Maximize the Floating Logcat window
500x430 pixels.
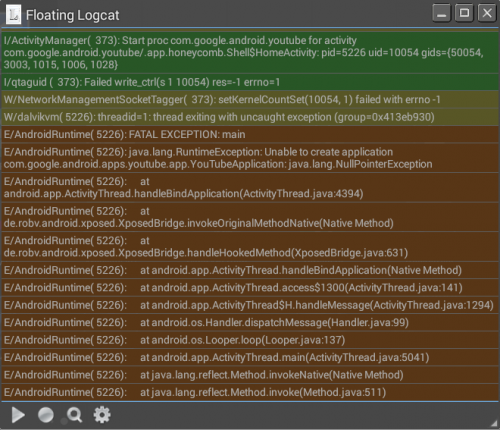click(x=464, y=13)
